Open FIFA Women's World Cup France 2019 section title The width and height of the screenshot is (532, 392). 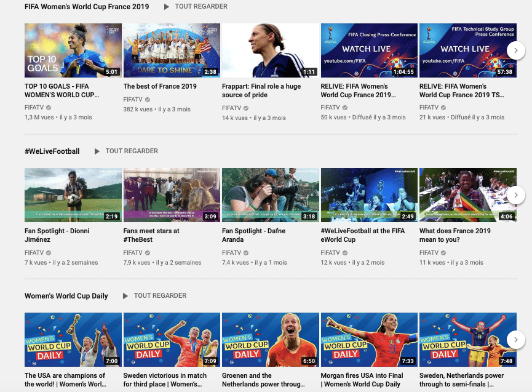coord(87,7)
